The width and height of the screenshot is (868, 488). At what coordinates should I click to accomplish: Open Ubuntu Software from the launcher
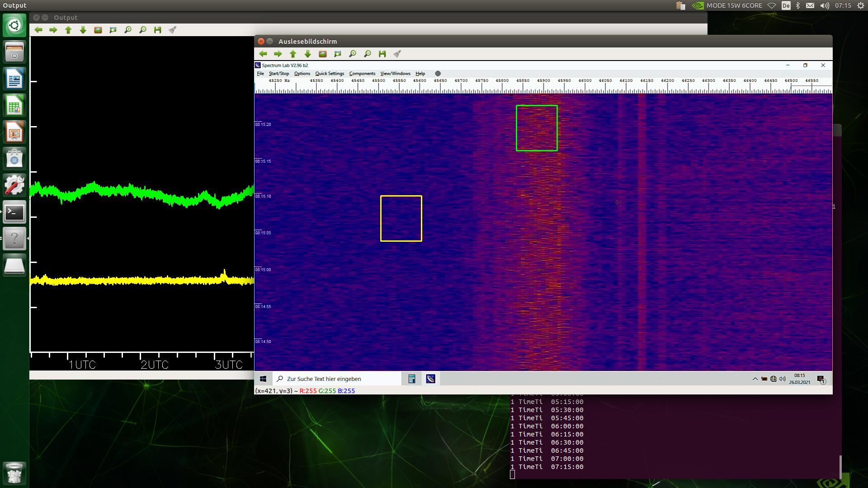click(14, 159)
